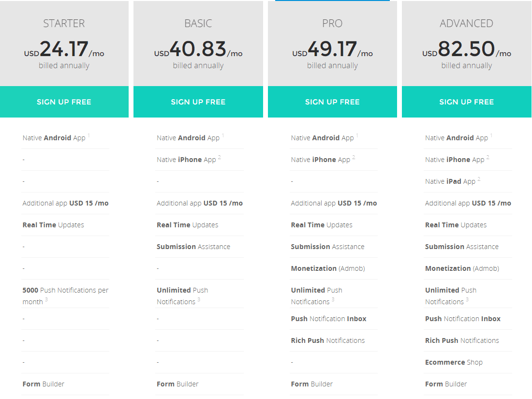
Task: Click 'Submission Assistance' in Pro column
Action: coord(327,247)
